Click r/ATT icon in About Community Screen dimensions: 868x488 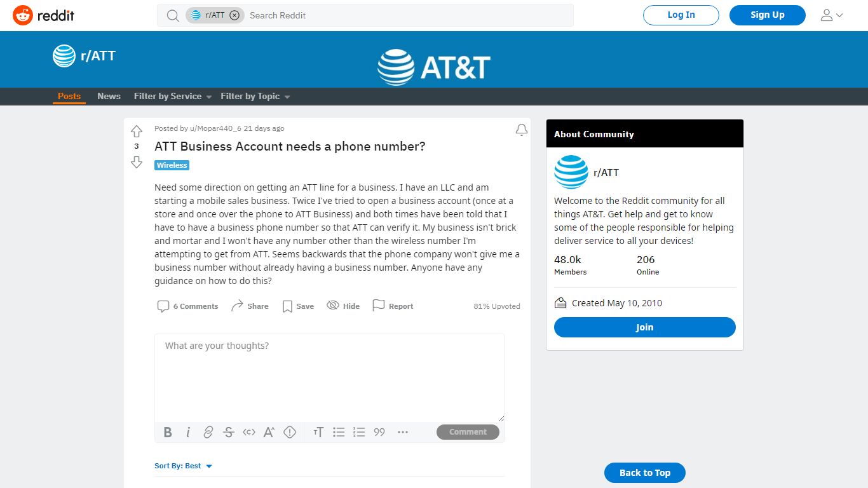click(571, 172)
